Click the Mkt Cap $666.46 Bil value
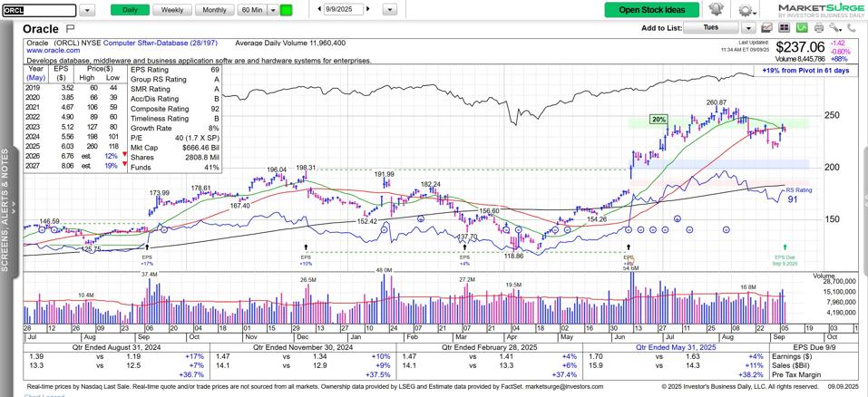The height and width of the screenshot is (397, 868). point(200,148)
